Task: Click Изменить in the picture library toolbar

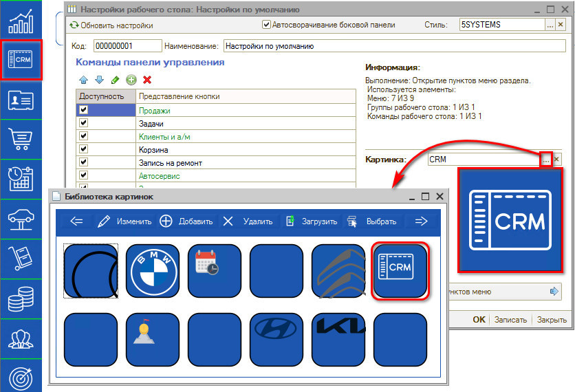Action: point(124,221)
